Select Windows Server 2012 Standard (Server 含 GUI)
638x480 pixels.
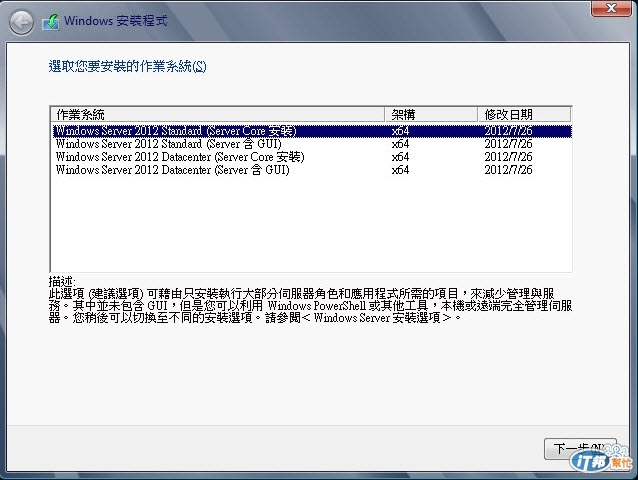312,144
